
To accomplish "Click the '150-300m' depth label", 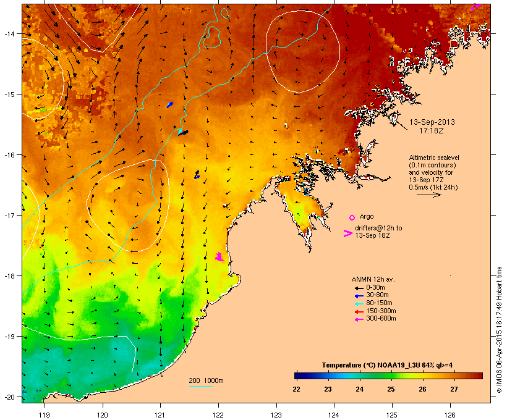I will 381,311.
